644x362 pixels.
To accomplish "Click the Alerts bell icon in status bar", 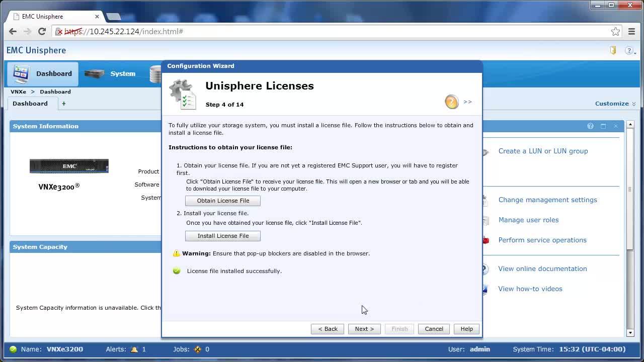I will coord(134,349).
